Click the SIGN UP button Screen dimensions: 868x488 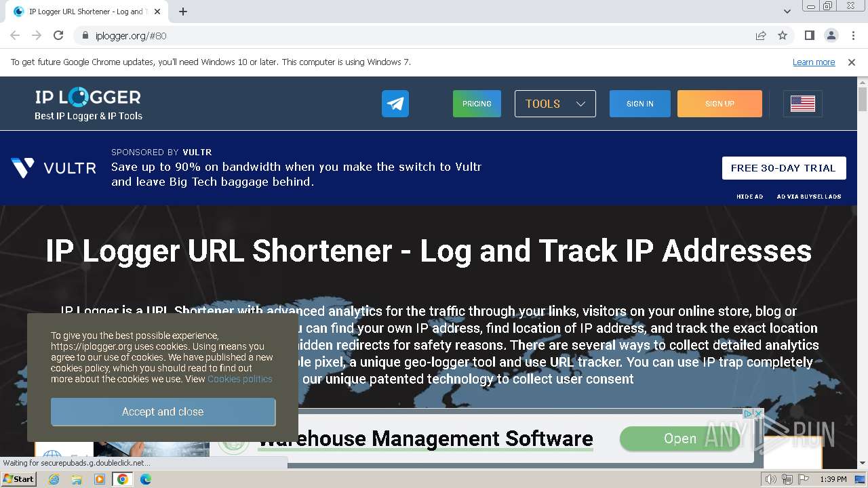click(x=719, y=104)
